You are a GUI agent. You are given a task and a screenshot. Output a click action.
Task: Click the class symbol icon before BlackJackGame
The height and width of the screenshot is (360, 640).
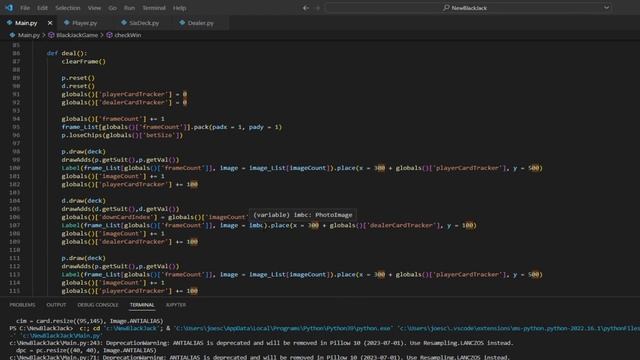[x=51, y=36]
